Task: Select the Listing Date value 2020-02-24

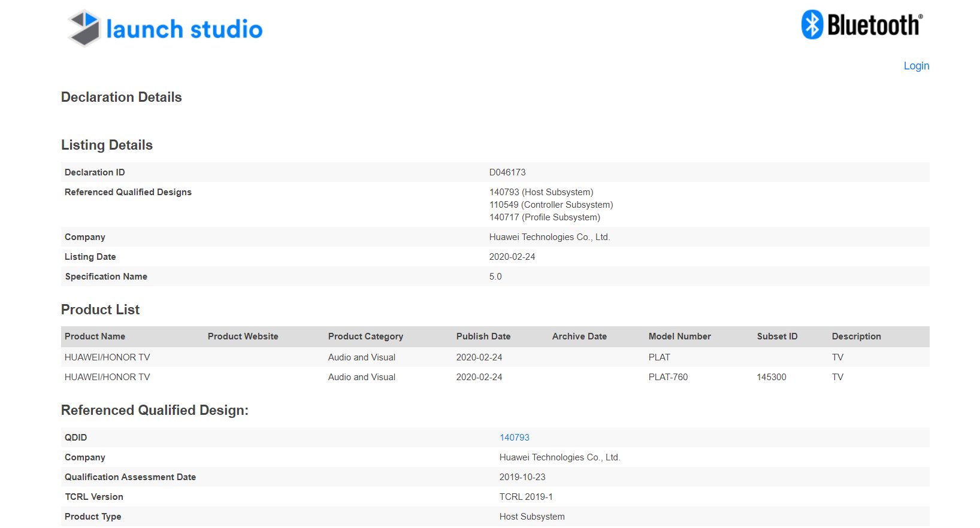Action: tap(512, 257)
